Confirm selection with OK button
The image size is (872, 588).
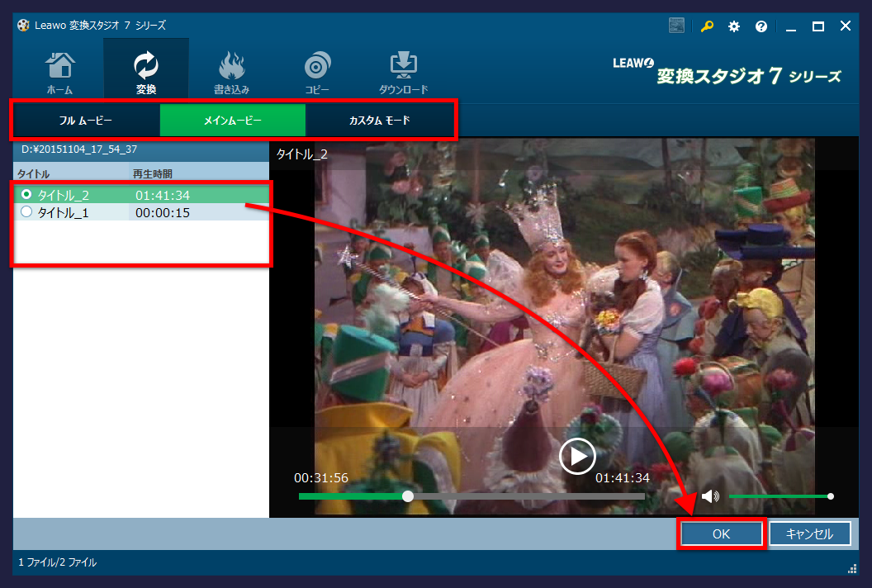coord(721,534)
